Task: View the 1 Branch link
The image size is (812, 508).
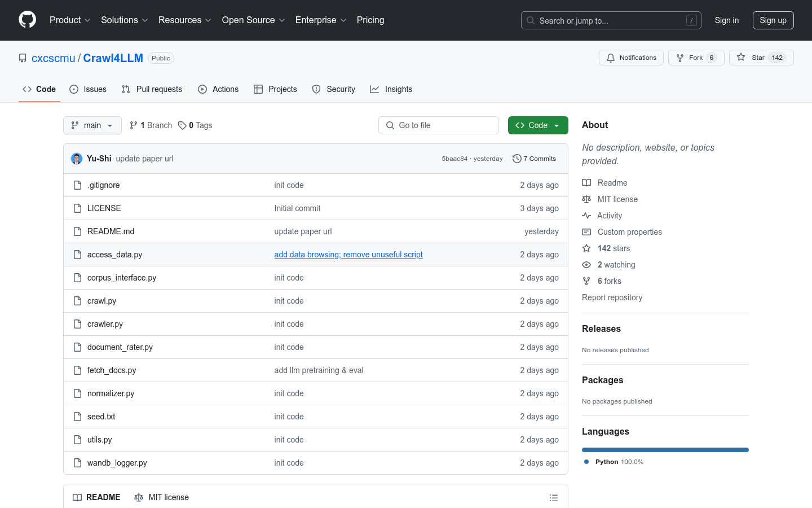Action: pyautogui.click(x=151, y=125)
